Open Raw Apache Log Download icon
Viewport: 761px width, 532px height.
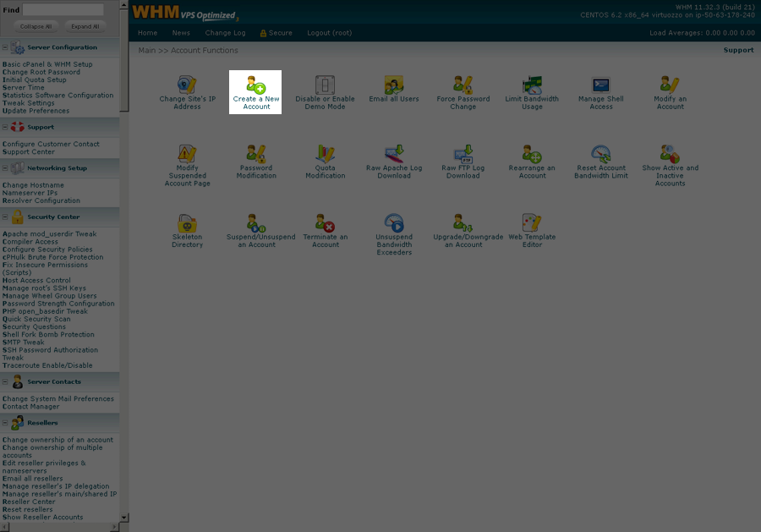(393, 154)
